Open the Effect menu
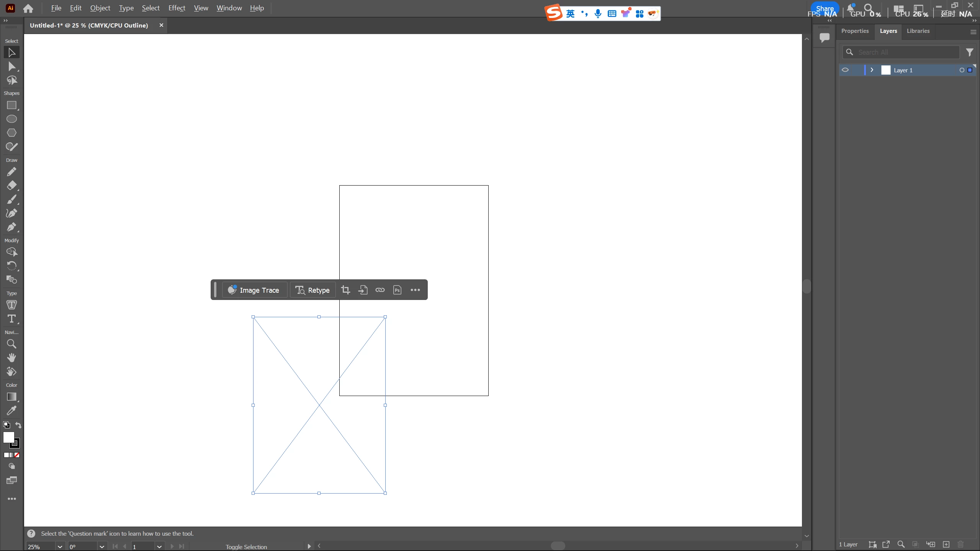The height and width of the screenshot is (551, 980). pyautogui.click(x=177, y=8)
